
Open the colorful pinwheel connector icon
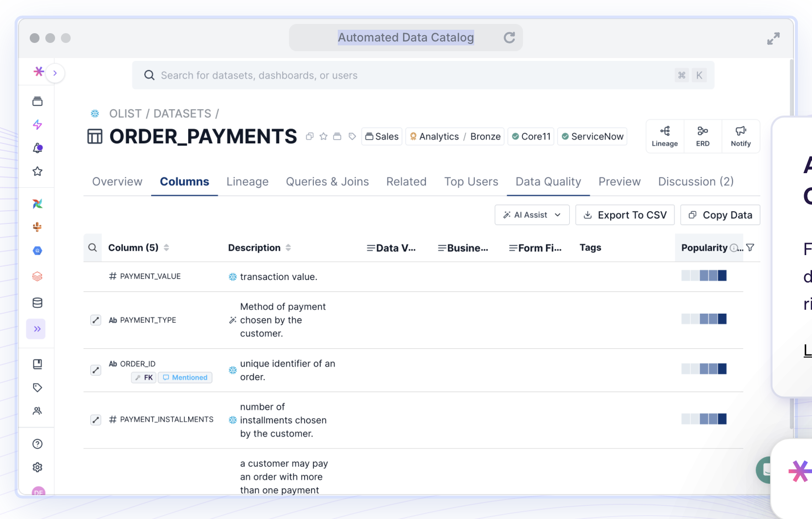click(x=38, y=203)
